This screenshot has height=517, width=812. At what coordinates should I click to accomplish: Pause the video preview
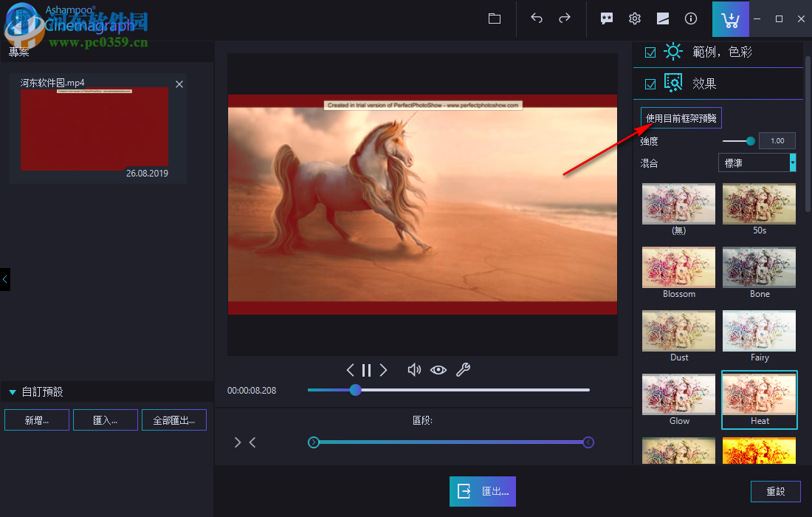(x=366, y=370)
